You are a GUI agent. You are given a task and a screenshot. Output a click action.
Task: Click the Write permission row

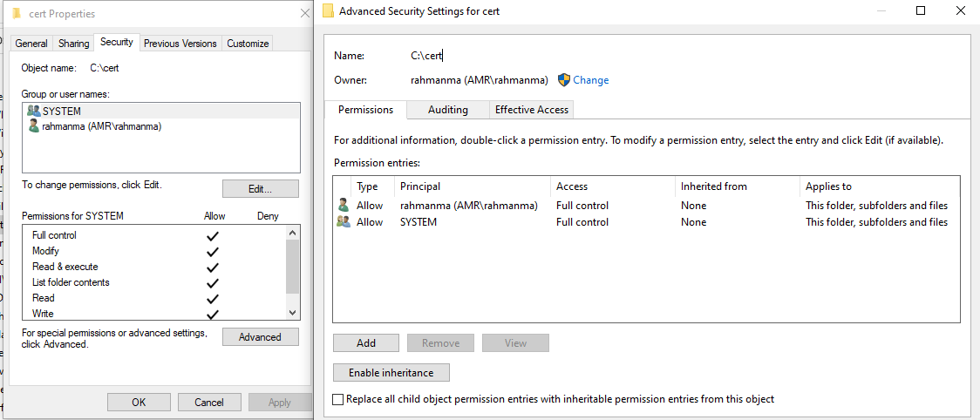pyautogui.click(x=155, y=313)
